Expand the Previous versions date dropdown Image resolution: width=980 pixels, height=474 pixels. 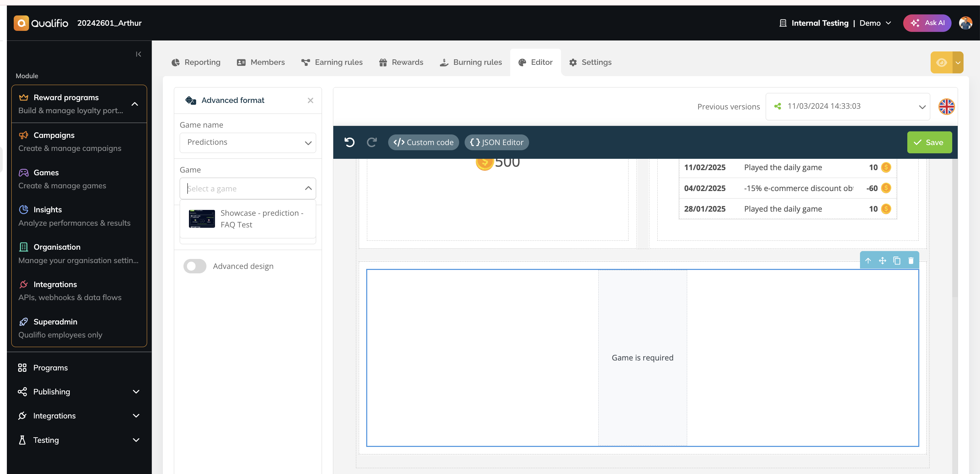[x=848, y=107]
